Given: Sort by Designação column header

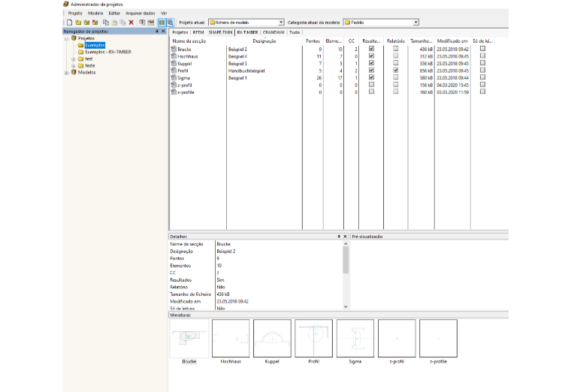Looking at the screenshot, I should pyautogui.click(x=264, y=41).
